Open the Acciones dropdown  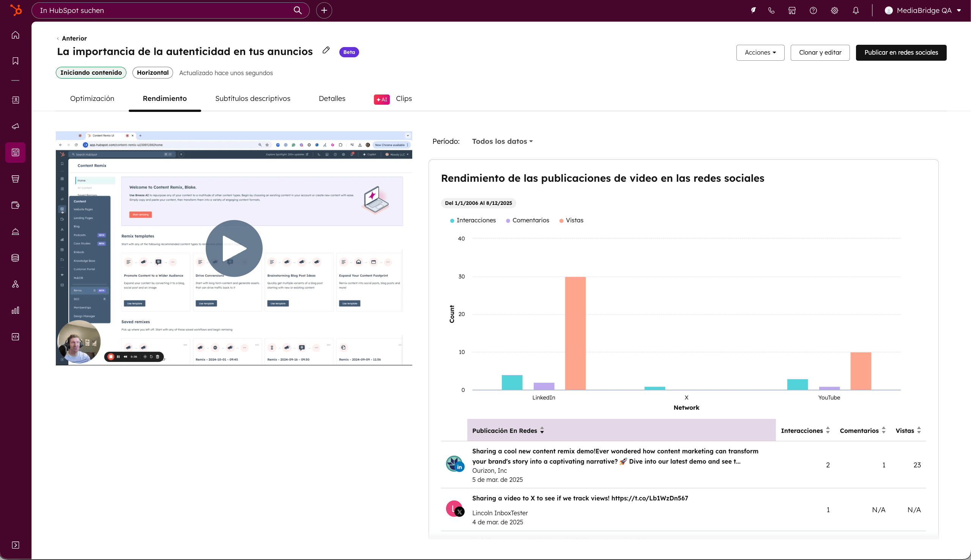pyautogui.click(x=760, y=53)
